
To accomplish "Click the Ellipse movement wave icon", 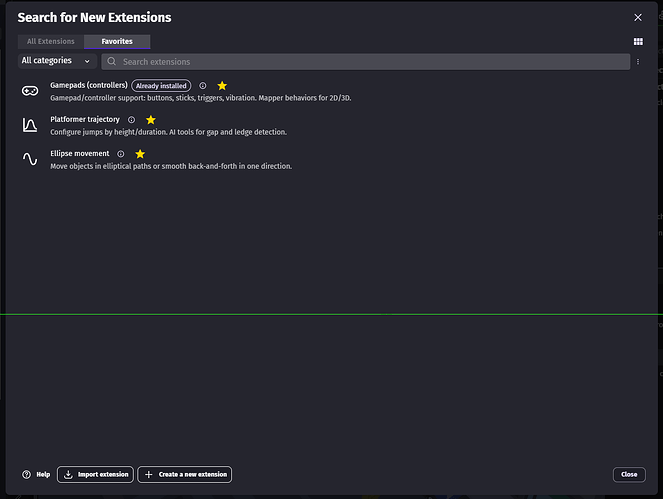I will [30, 159].
